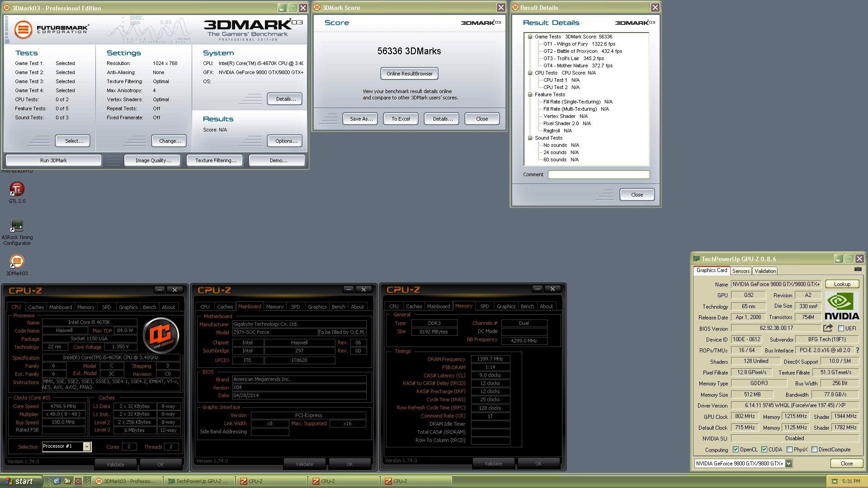The width and height of the screenshot is (868, 488).
Task: Open the folder icon in quick launch
Action: [x=67, y=481]
